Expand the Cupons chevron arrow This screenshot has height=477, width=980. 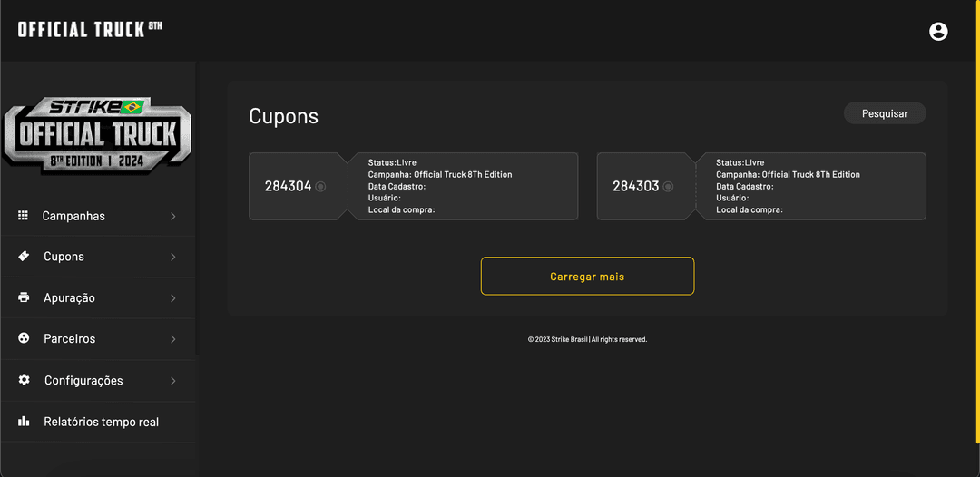(173, 258)
